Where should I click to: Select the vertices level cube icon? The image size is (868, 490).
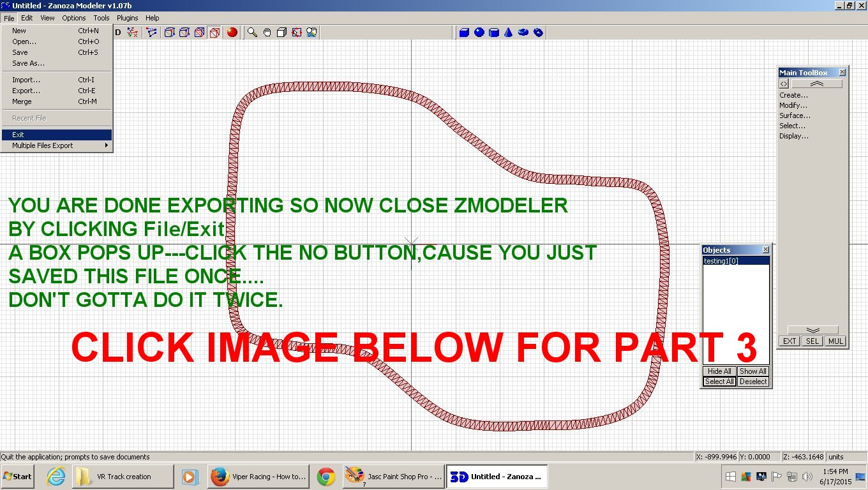[169, 32]
